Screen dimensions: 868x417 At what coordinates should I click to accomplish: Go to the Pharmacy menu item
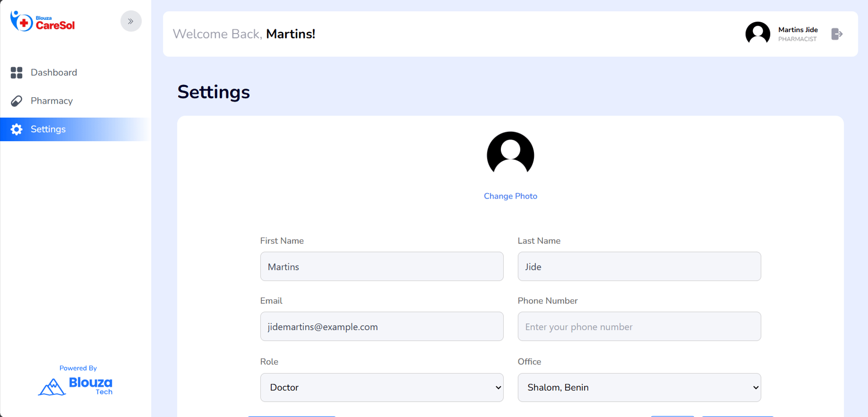(52, 101)
